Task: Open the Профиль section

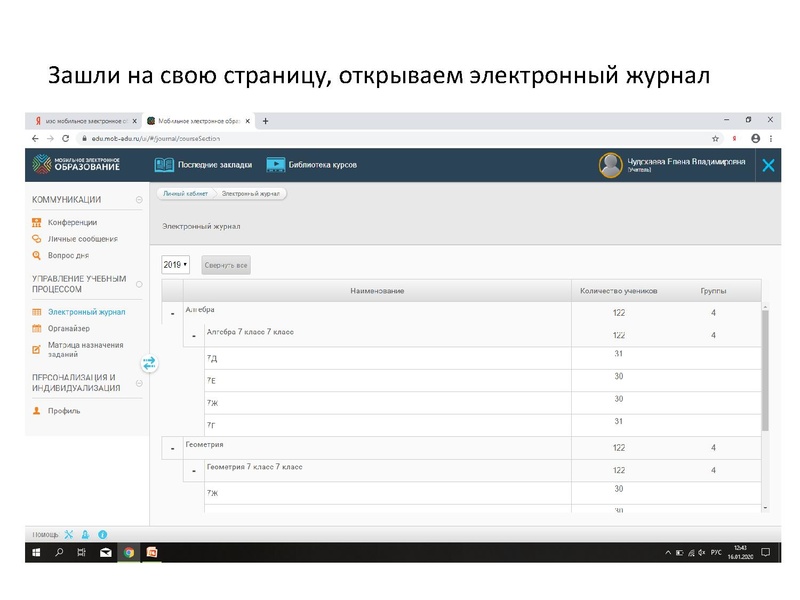Action: 65,410
